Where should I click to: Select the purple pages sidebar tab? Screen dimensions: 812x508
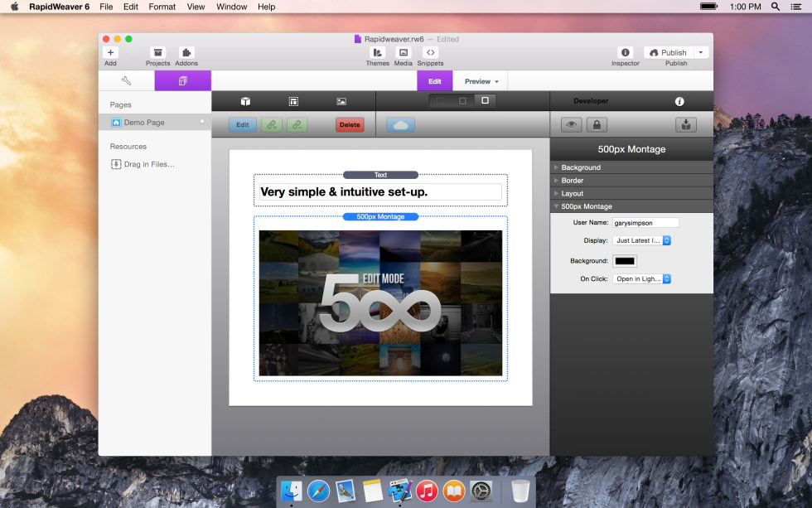183,80
